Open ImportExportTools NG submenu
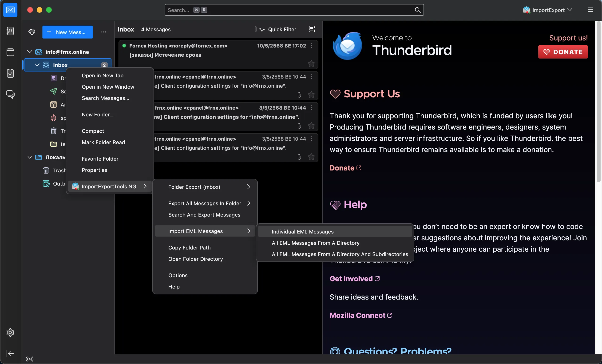Image resolution: width=602 pixels, height=364 pixels. point(110,186)
